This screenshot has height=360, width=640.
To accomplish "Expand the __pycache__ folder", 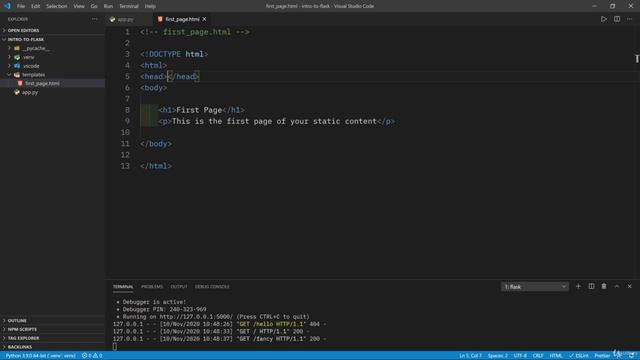I will [36, 48].
